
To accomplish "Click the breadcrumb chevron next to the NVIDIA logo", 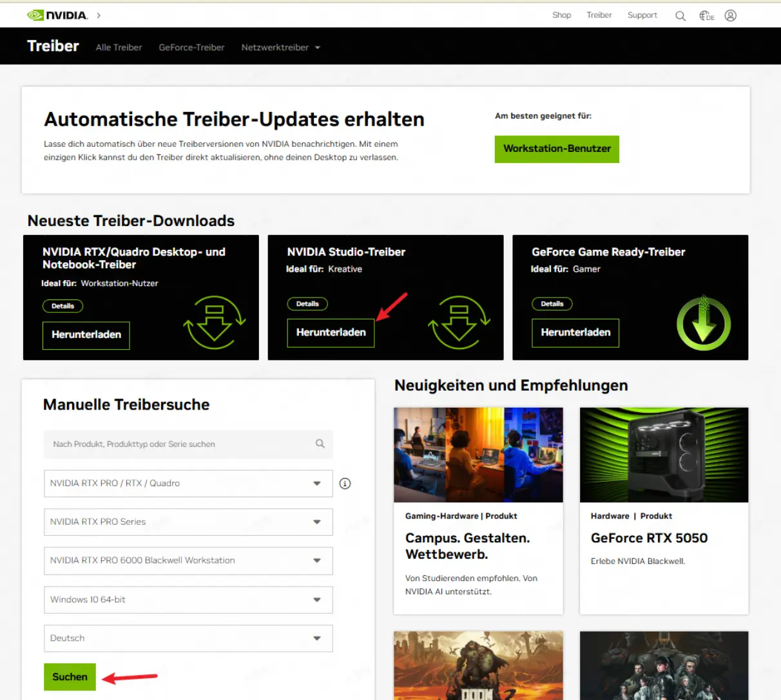I will click(99, 15).
